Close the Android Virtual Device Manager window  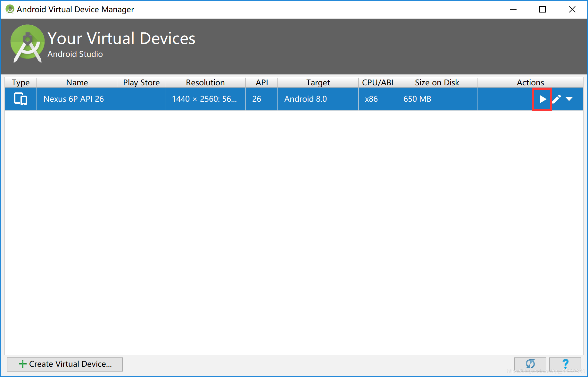(x=572, y=9)
